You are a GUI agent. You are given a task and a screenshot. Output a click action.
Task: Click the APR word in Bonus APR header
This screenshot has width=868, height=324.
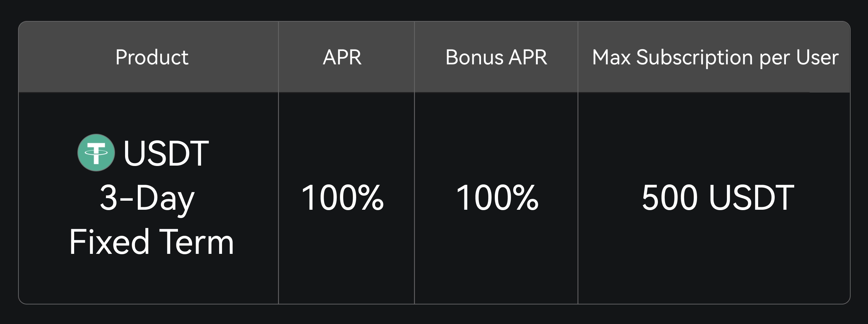528,57
